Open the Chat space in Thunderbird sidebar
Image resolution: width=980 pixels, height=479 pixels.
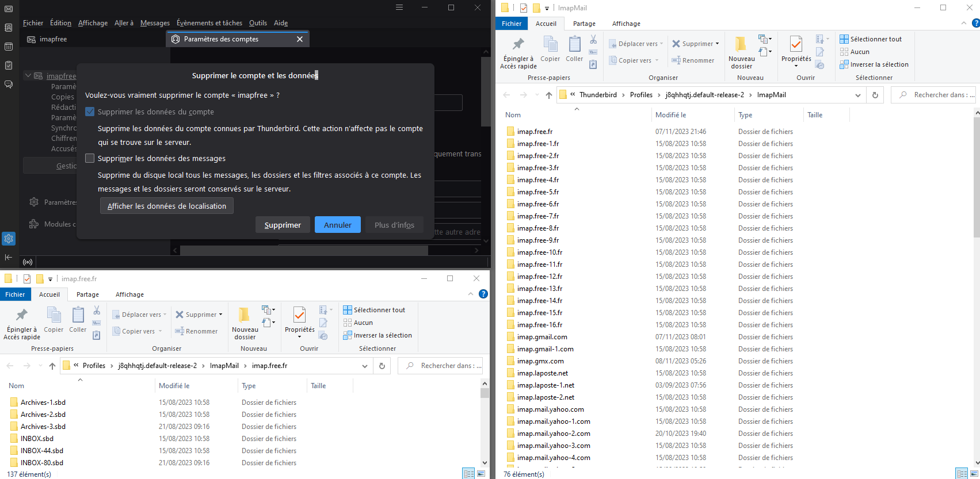[9, 85]
